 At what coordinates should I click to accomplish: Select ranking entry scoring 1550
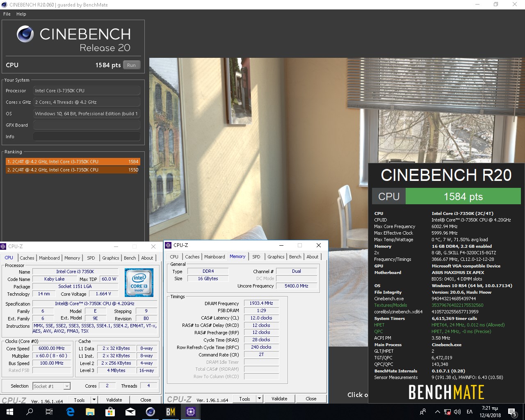coord(73,170)
